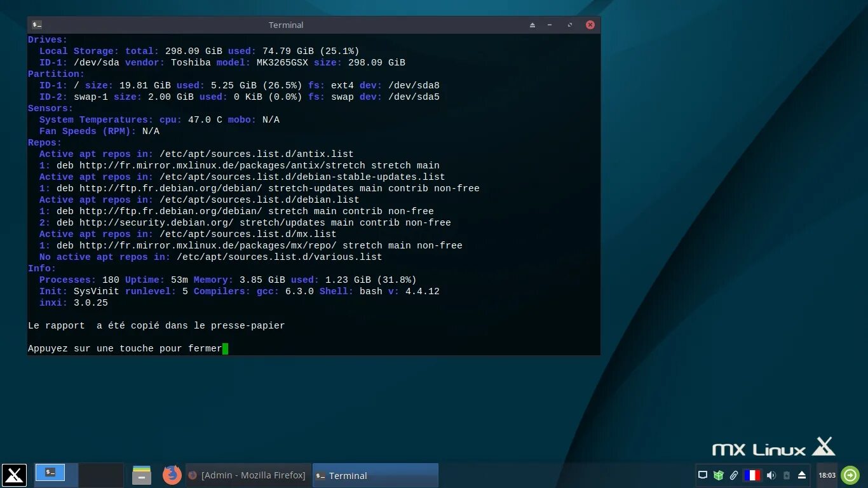This screenshot has width=868, height=488.
Task: Click the '53m' uptime value
Action: pos(179,280)
